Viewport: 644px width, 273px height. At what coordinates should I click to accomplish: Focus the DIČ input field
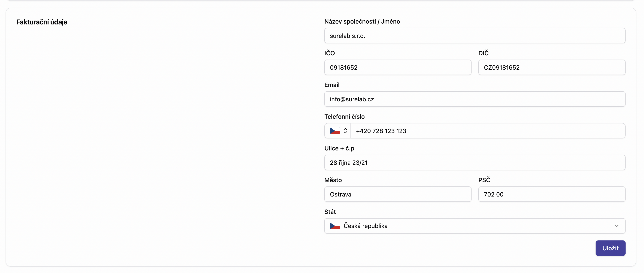(551, 67)
